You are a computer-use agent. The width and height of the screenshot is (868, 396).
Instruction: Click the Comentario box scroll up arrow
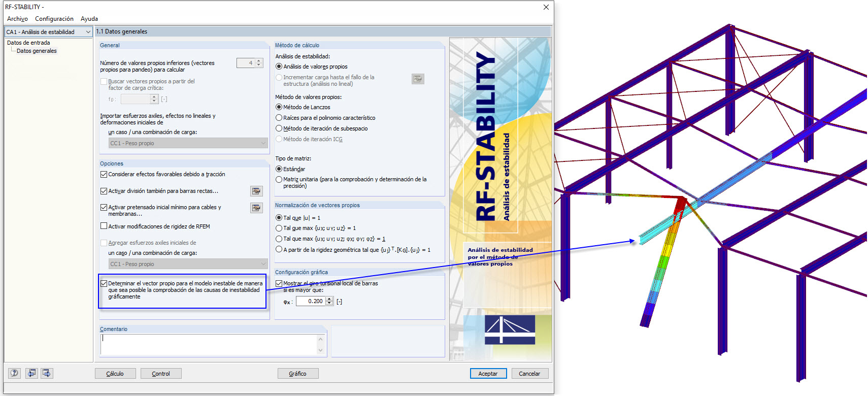(x=320, y=339)
